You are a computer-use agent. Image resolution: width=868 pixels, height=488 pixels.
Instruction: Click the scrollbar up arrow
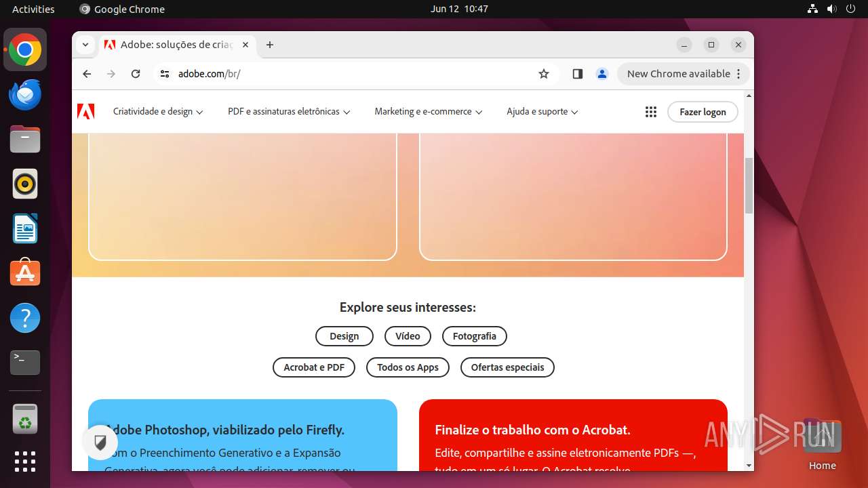(749, 96)
